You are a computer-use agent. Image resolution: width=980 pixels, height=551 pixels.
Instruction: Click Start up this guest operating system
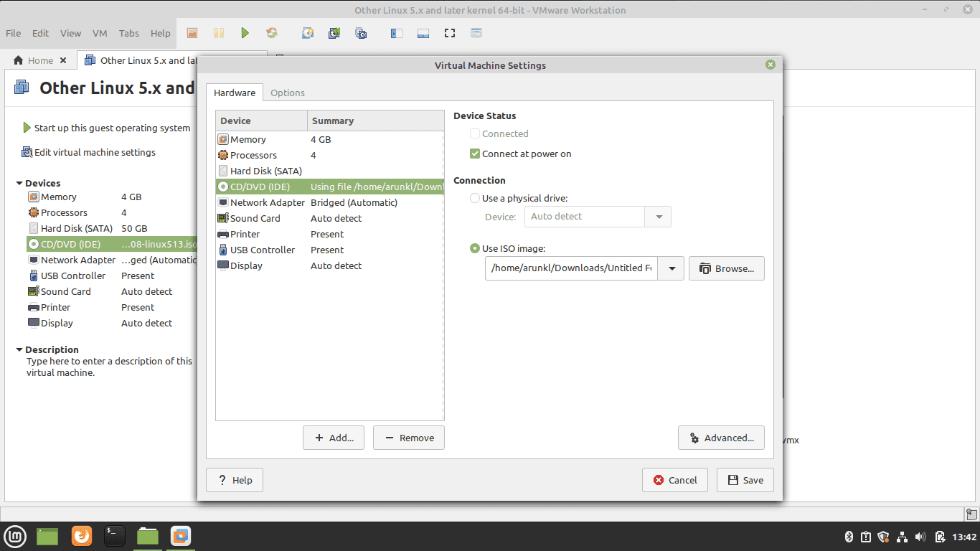click(107, 128)
